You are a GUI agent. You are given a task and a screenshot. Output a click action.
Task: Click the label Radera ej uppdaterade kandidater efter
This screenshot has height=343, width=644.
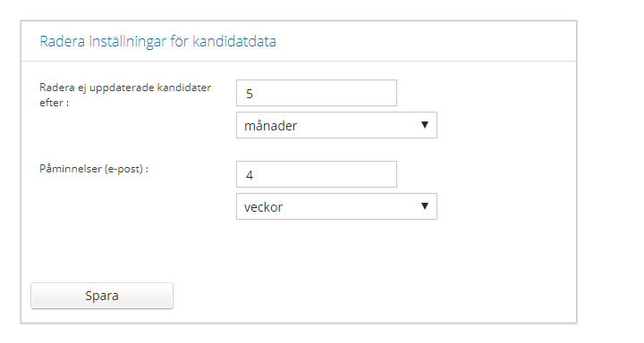125,95
